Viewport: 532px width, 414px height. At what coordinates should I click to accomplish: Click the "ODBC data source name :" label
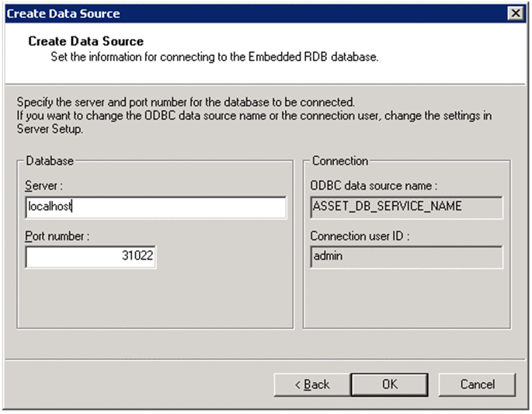click(374, 186)
